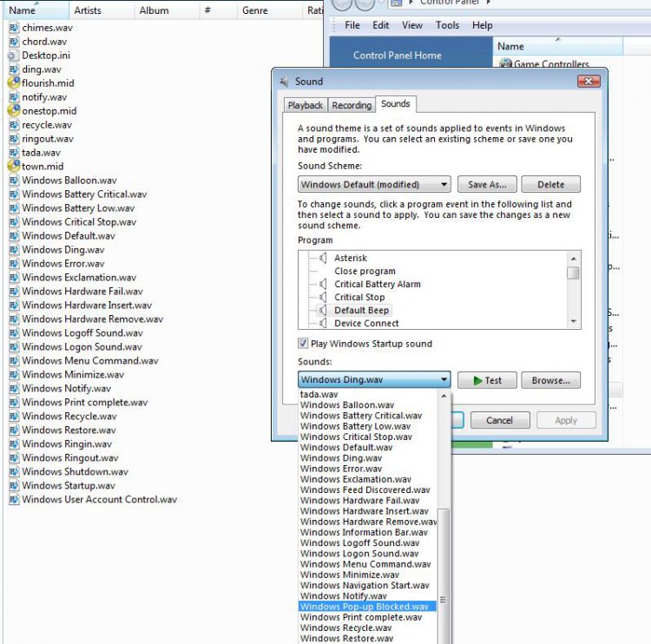Click the speaker icon beside Default Beep
651x644 pixels.
pos(323,310)
